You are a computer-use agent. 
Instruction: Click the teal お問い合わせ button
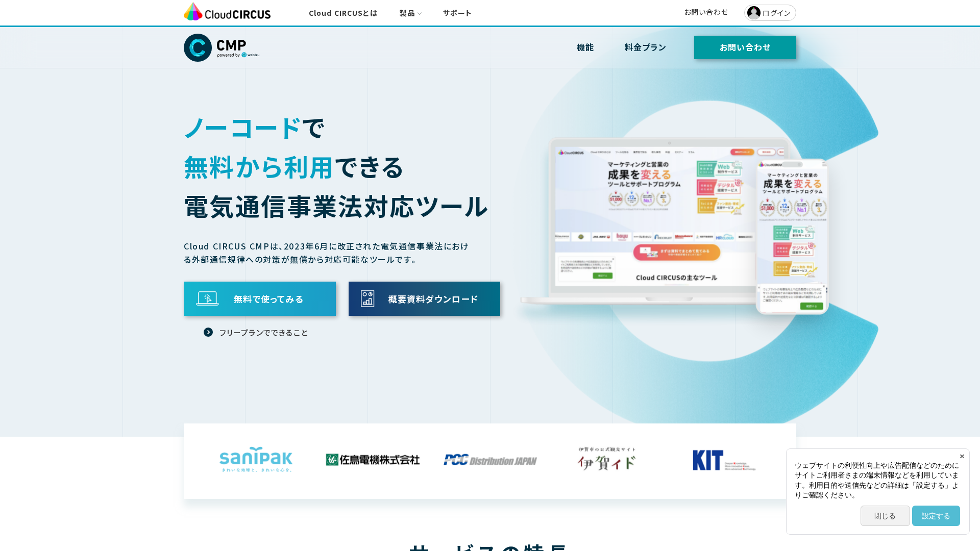[745, 47]
